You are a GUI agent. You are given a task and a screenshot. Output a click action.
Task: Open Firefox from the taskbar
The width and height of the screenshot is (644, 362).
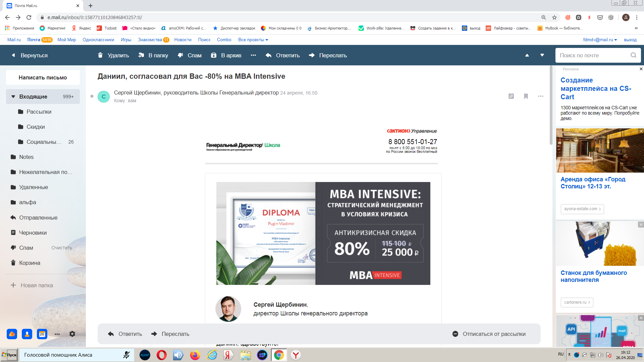(x=195, y=355)
